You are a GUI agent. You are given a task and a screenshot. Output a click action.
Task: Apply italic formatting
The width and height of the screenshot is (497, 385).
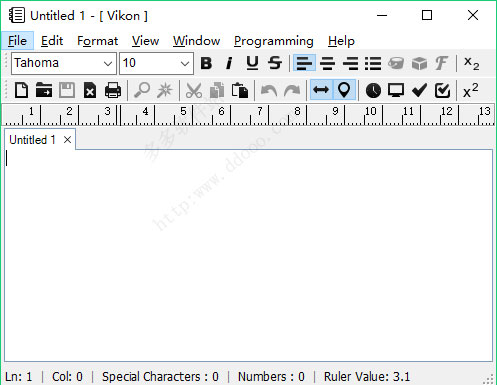229,63
